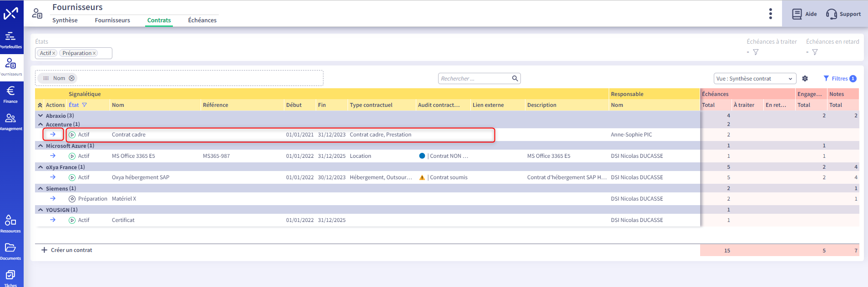Open the Tâches sidebar section
868x287 pixels.
click(11, 277)
